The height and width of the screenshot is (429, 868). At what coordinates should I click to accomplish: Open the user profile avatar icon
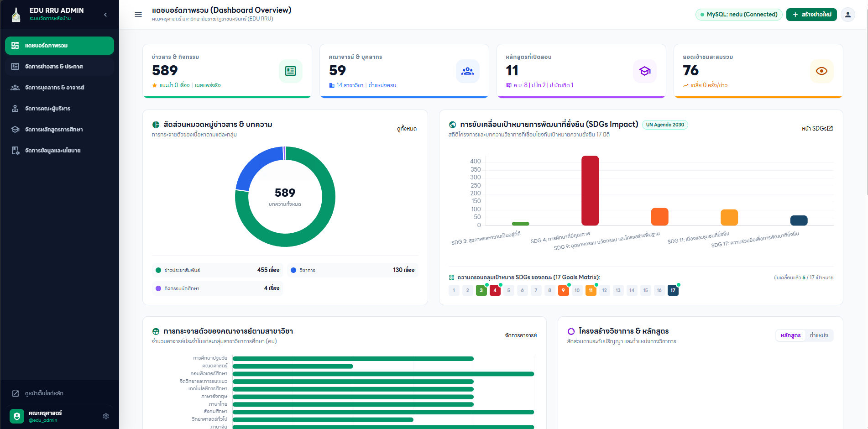848,15
